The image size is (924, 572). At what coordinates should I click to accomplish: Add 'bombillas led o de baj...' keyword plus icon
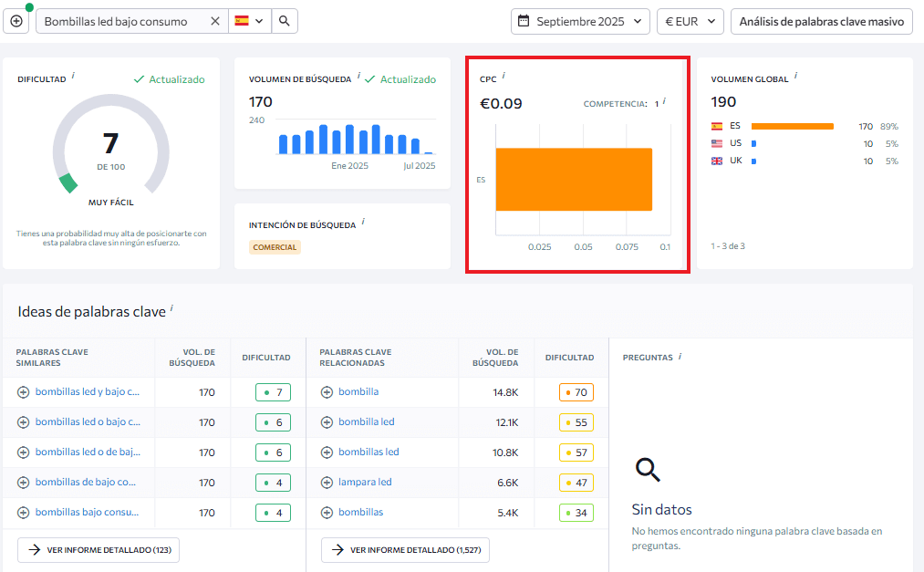click(x=23, y=452)
